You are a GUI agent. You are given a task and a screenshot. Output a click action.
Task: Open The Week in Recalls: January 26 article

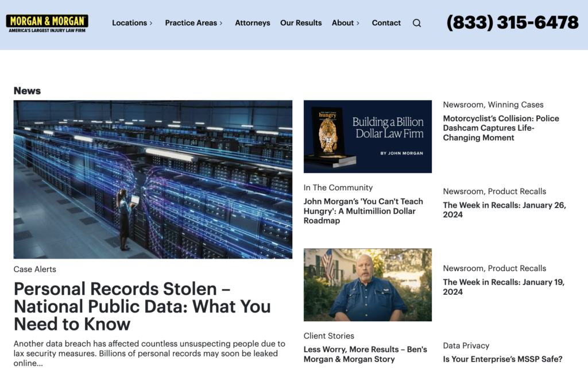pos(504,210)
